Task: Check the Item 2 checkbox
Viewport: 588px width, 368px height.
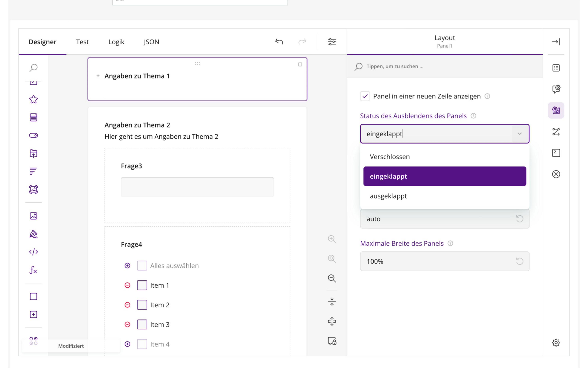Action: [x=142, y=305]
